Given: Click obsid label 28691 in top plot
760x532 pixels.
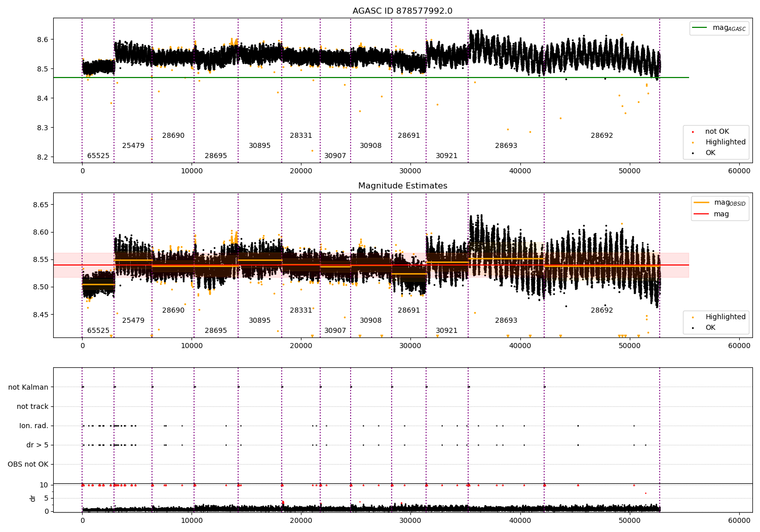Looking at the screenshot, I should (x=409, y=136).
